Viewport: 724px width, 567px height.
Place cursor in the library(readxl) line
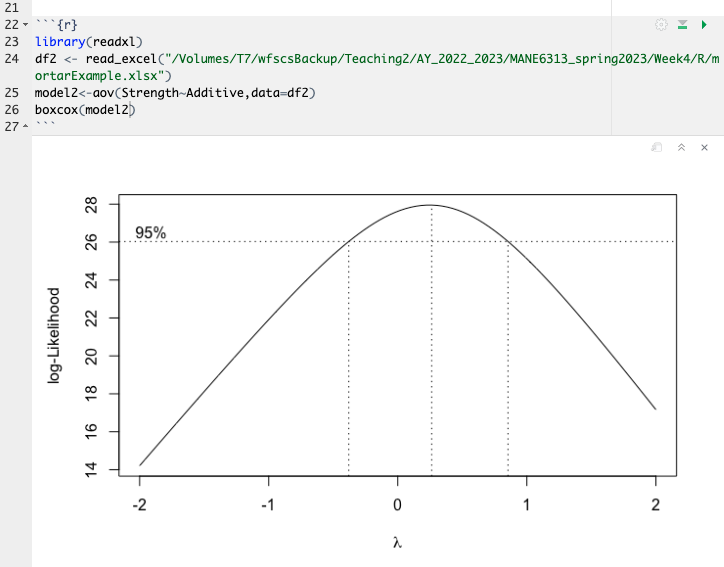coord(88,41)
